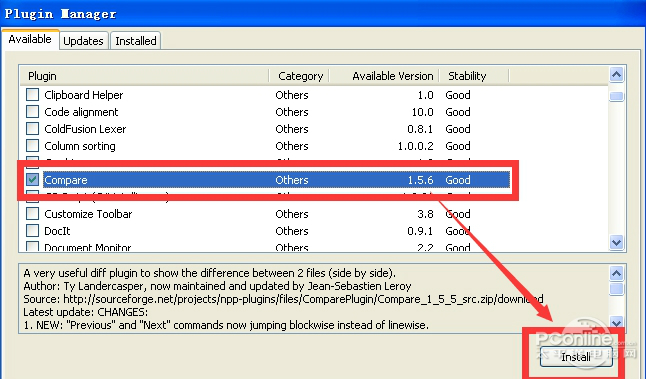This screenshot has width=646, height=379.
Task: Click the Good stability of Code alignment
Action: click(x=458, y=112)
